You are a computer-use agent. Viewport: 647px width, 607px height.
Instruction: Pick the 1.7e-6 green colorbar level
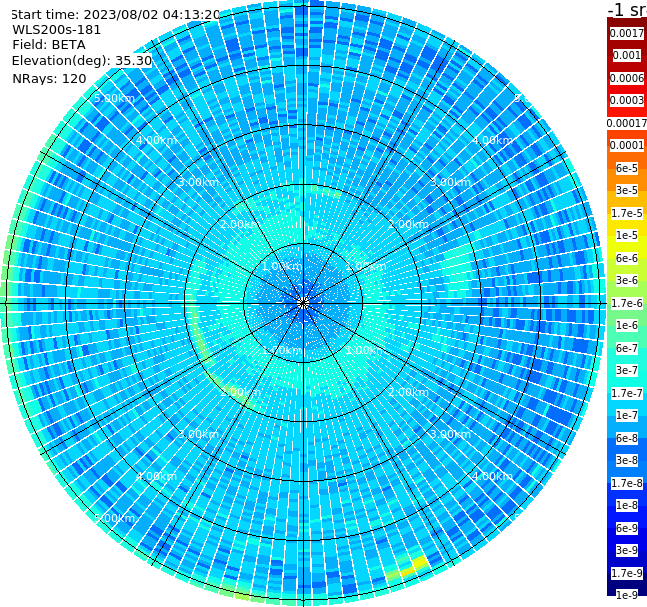pos(627,303)
